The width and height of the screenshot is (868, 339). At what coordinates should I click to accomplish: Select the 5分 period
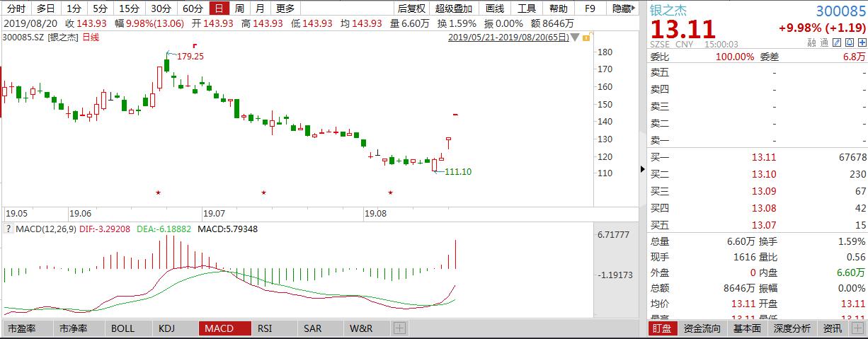101,8
